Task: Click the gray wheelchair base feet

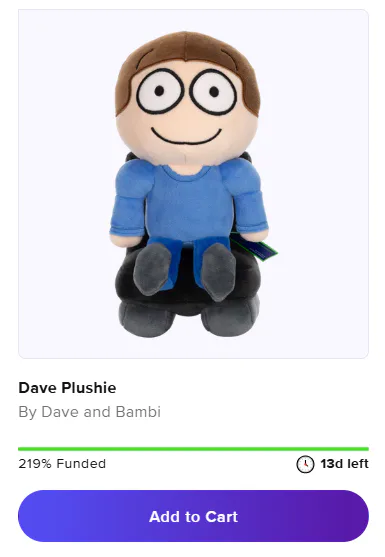Action: pyautogui.click(x=188, y=317)
